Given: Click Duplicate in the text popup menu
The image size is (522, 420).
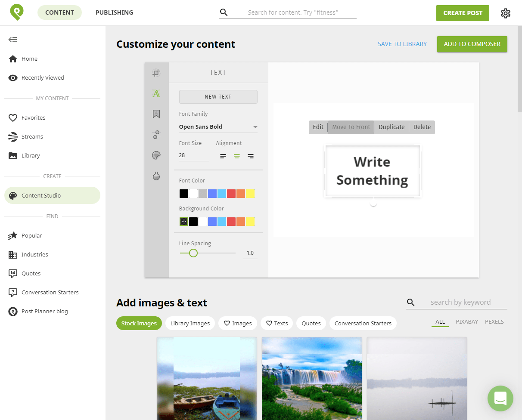Looking at the screenshot, I should (x=391, y=127).
